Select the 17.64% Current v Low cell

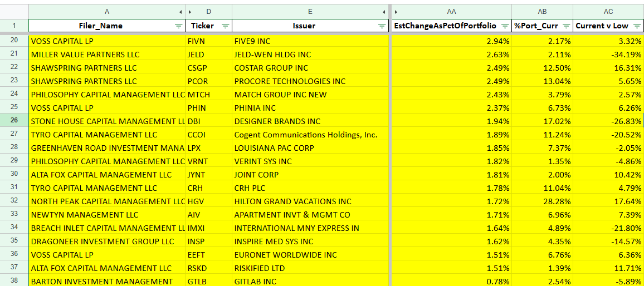[x=608, y=201]
